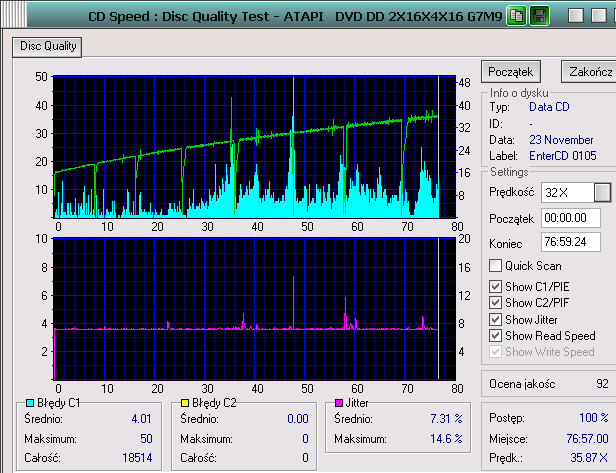
Task: Click the disabled Show Write Speed checkbox
Action: click(495, 352)
